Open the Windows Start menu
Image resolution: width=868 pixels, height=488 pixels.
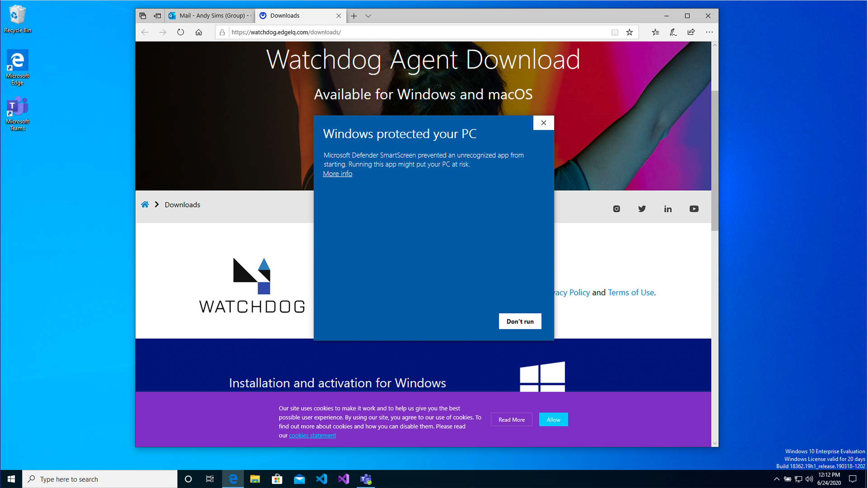click(11, 479)
